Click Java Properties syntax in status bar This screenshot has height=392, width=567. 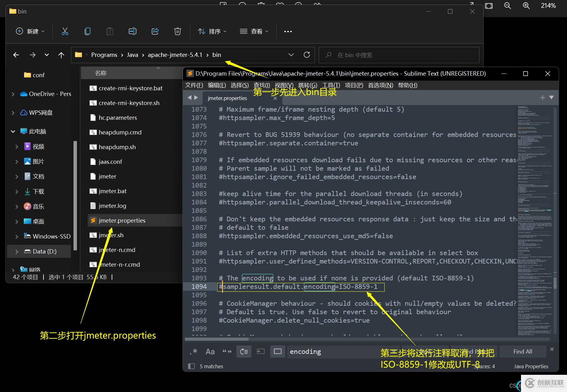pyautogui.click(x=531, y=366)
